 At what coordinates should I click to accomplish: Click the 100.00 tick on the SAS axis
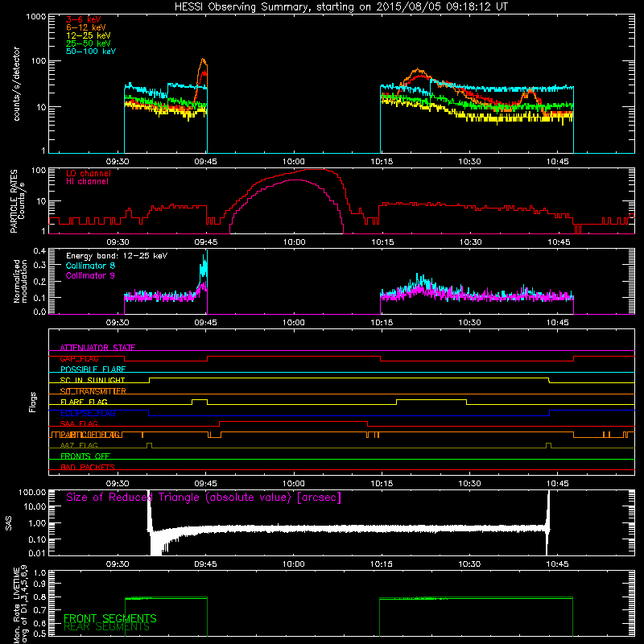pos(32,492)
